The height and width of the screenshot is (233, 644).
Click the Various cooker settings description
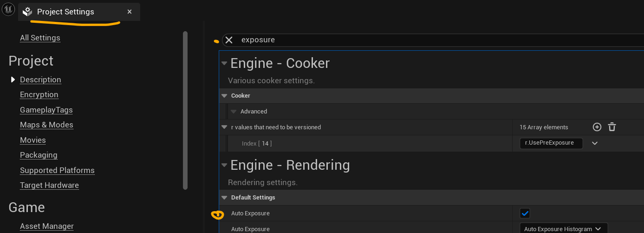tap(271, 80)
